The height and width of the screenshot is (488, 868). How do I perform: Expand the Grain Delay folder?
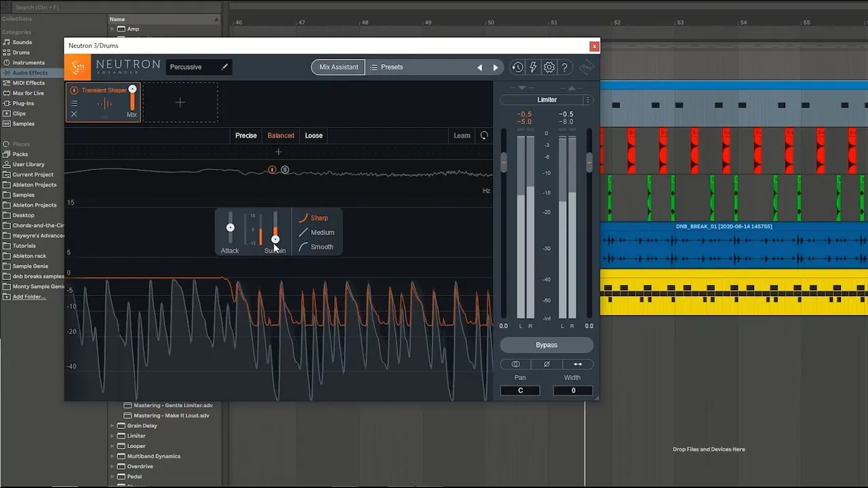[113, 426]
